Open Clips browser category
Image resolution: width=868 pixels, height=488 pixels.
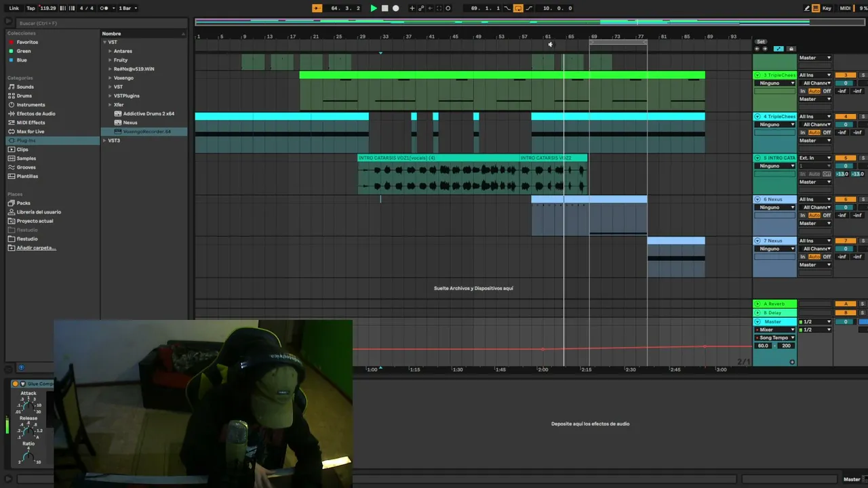point(22,149)
